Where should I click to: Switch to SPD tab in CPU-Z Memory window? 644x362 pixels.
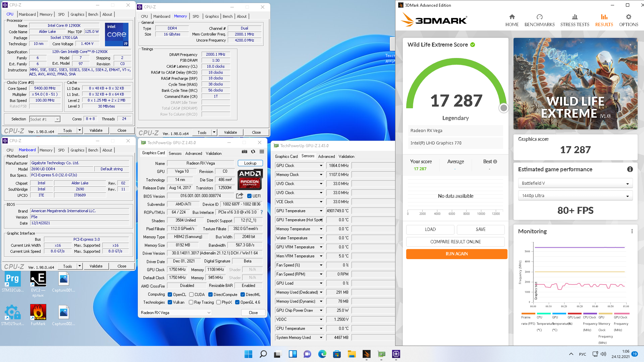[196, 16]
